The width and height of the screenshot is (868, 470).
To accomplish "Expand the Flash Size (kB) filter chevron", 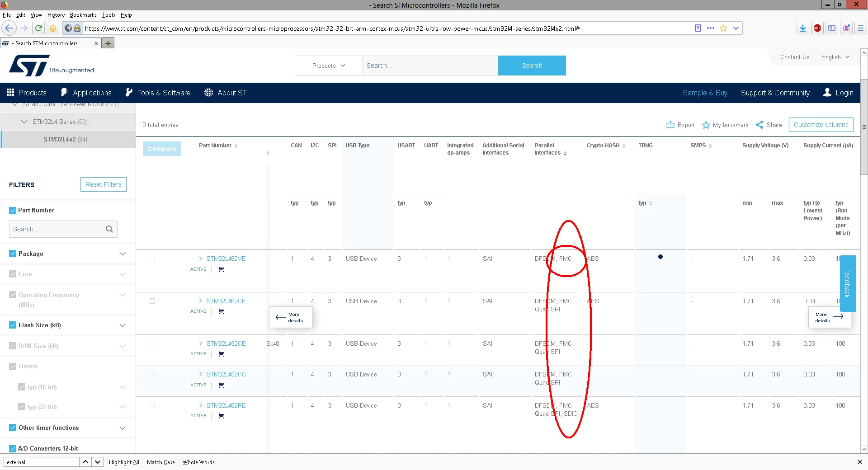I will point(123,325).
